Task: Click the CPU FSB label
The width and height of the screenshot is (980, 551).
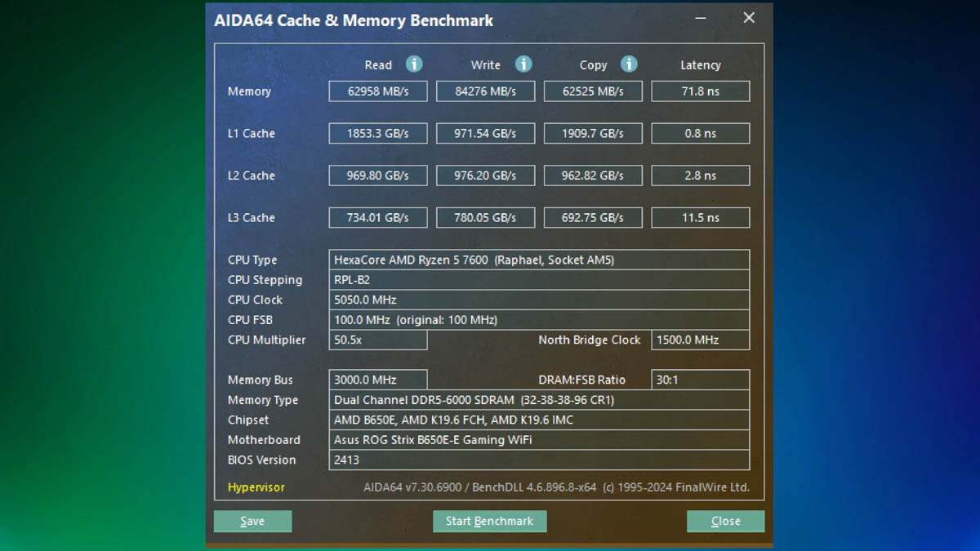Action: [250, 320]
